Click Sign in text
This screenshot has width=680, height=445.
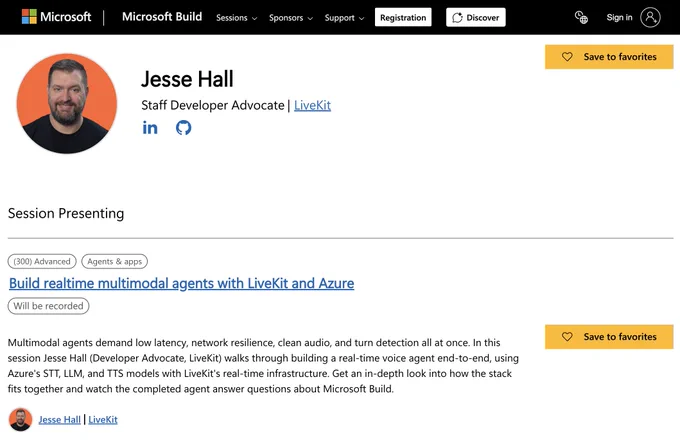pyautogui.click(x=619, y=17)
